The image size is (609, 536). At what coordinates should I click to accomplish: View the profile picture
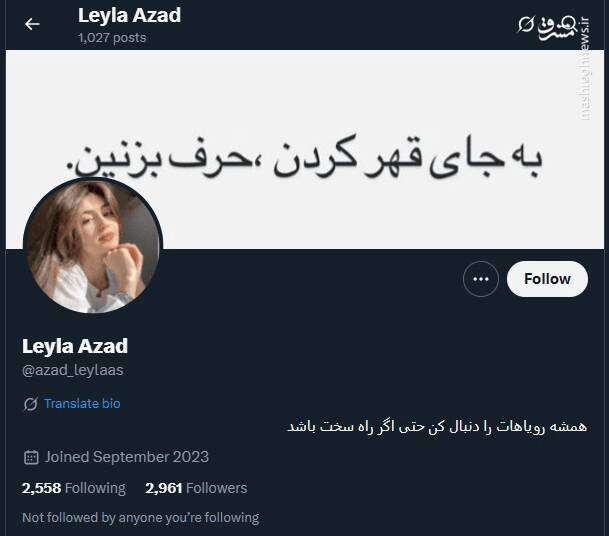[x=93, y=245]
